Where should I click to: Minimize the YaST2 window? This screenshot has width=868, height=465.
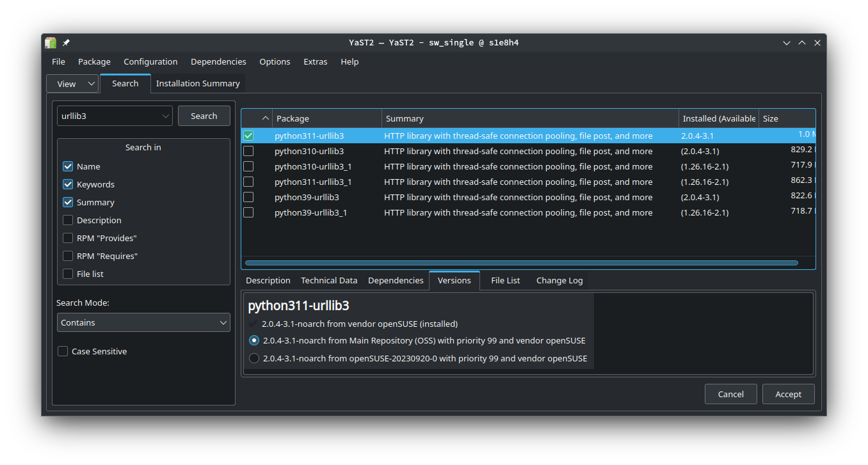click(x=787, y=43)
